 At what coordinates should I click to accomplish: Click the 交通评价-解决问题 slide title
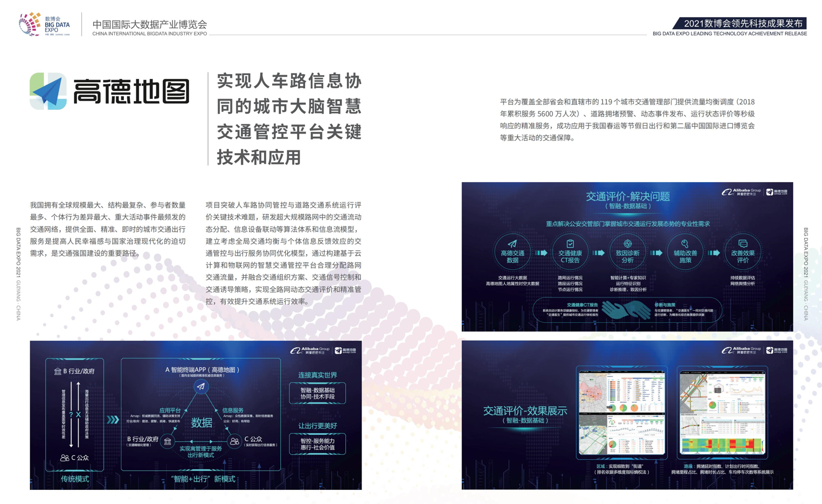628,196
